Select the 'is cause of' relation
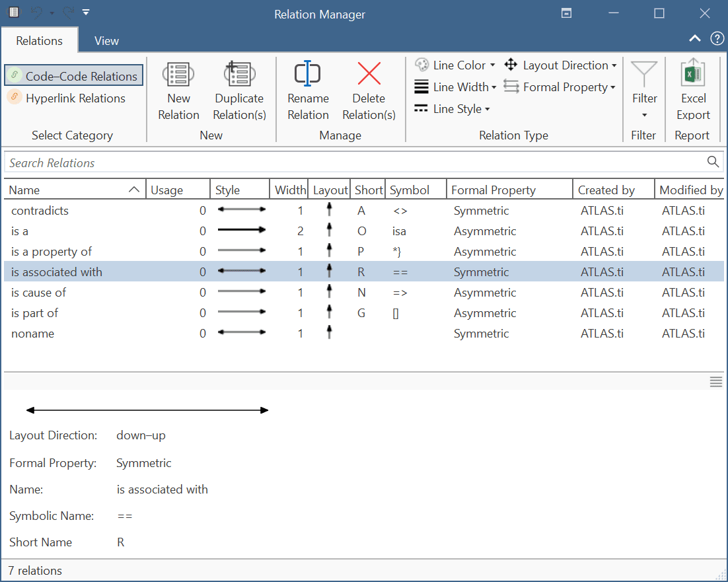The width and height of the screenshot is (728, 582). tap(364, 292)
